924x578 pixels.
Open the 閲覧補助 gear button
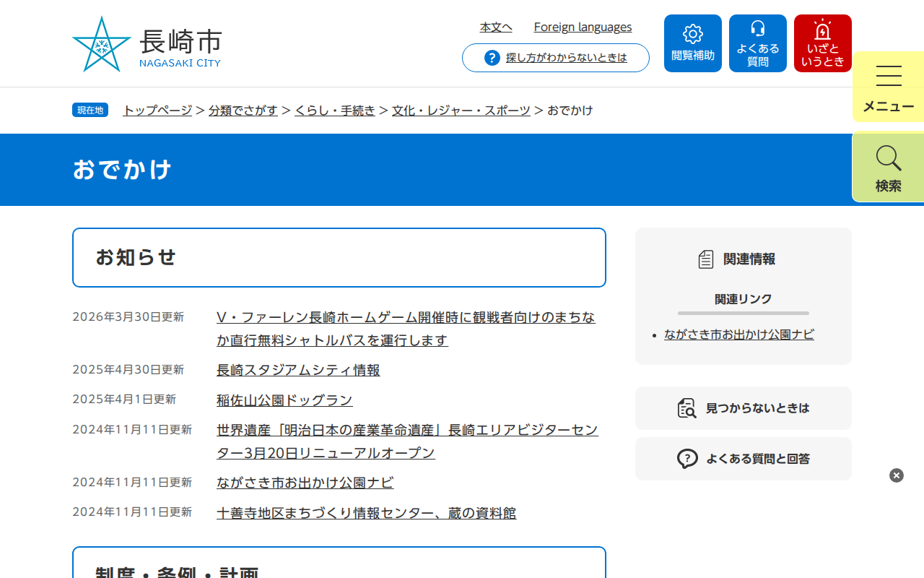(693, 43)
